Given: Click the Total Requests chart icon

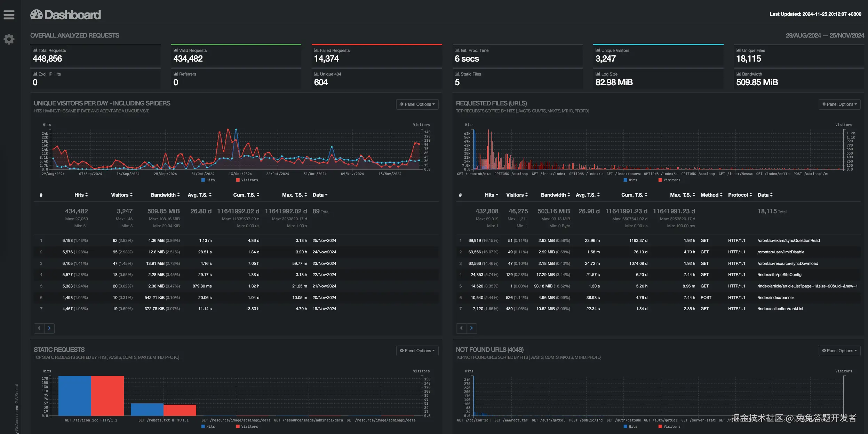Looking at the screenshot, I should pyautogui.click(x=35, y=50).
